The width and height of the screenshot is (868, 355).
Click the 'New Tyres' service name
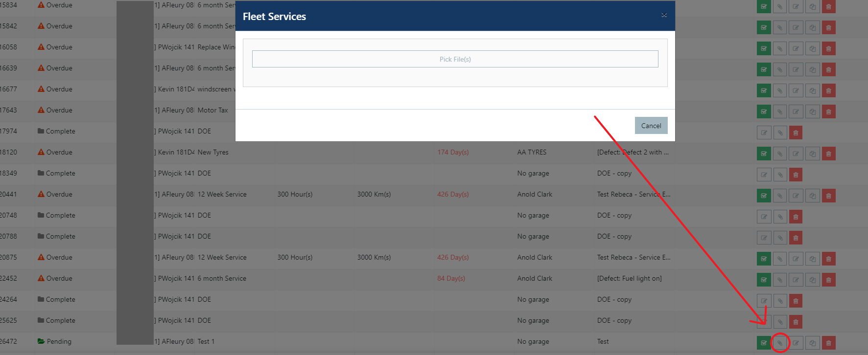pyautogui.click(x=213, y=152)
